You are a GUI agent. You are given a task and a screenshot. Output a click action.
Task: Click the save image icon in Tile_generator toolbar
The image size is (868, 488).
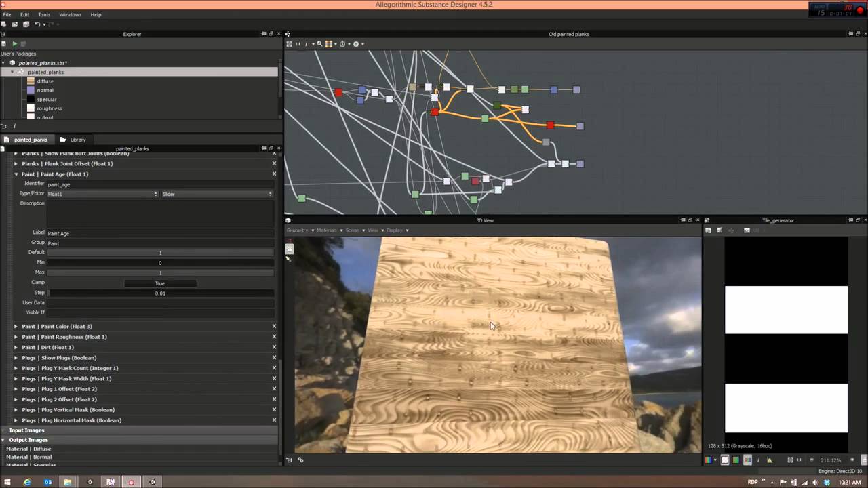719,230
